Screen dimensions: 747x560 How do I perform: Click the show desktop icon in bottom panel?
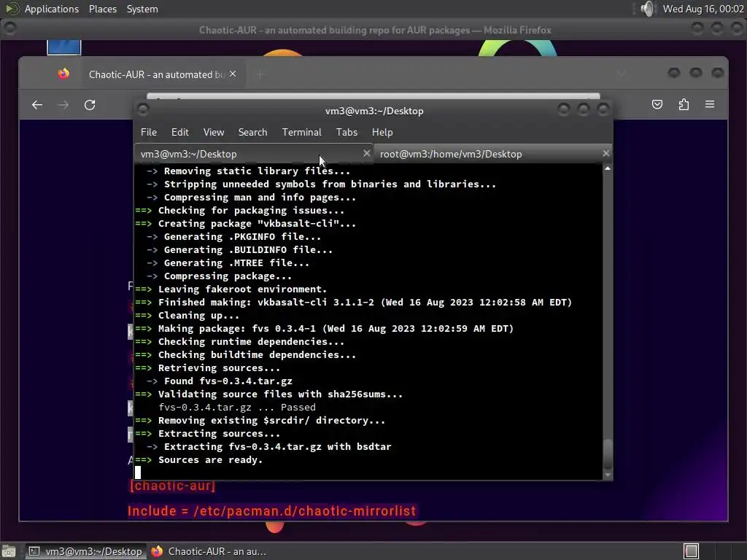point(9,551)
